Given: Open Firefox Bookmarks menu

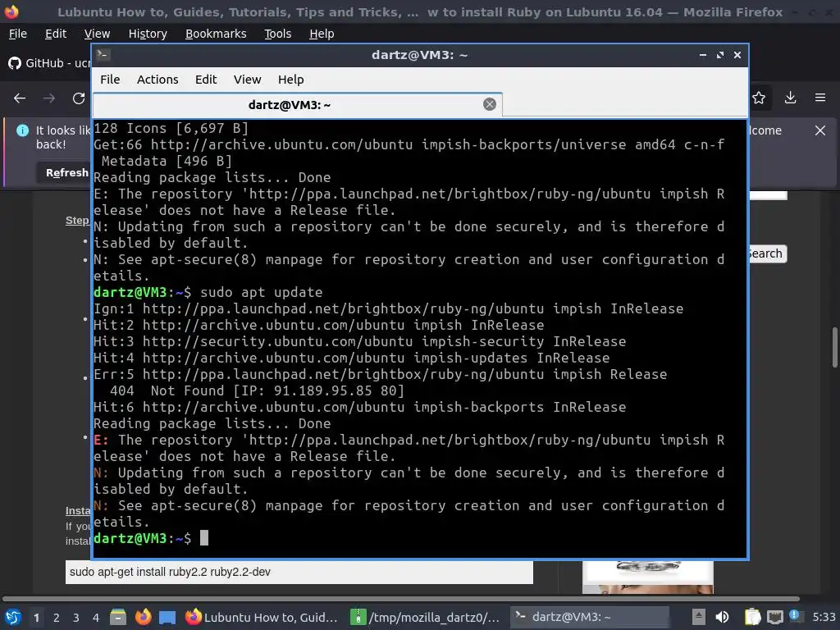Looking at the screenshot, I should point(216,34).
